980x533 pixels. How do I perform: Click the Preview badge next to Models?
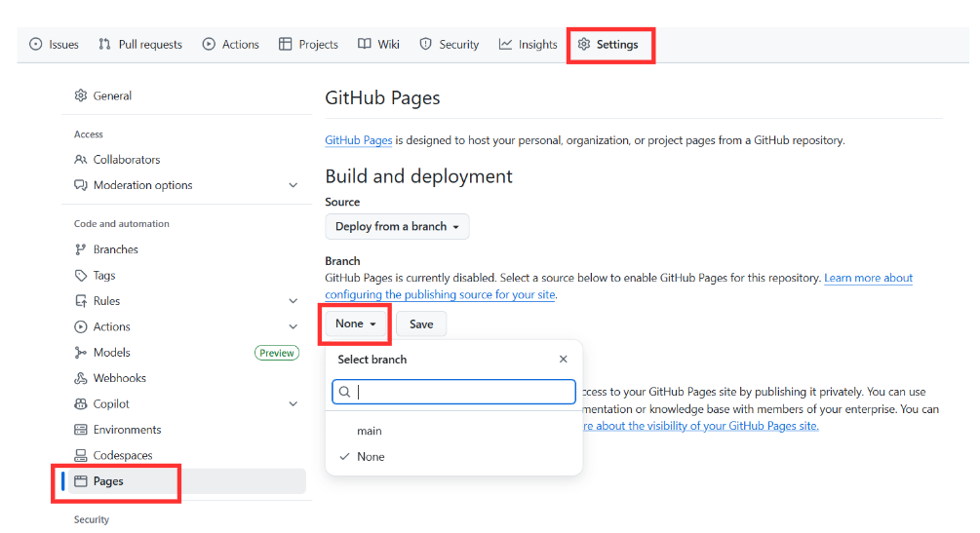pos(277,353)
